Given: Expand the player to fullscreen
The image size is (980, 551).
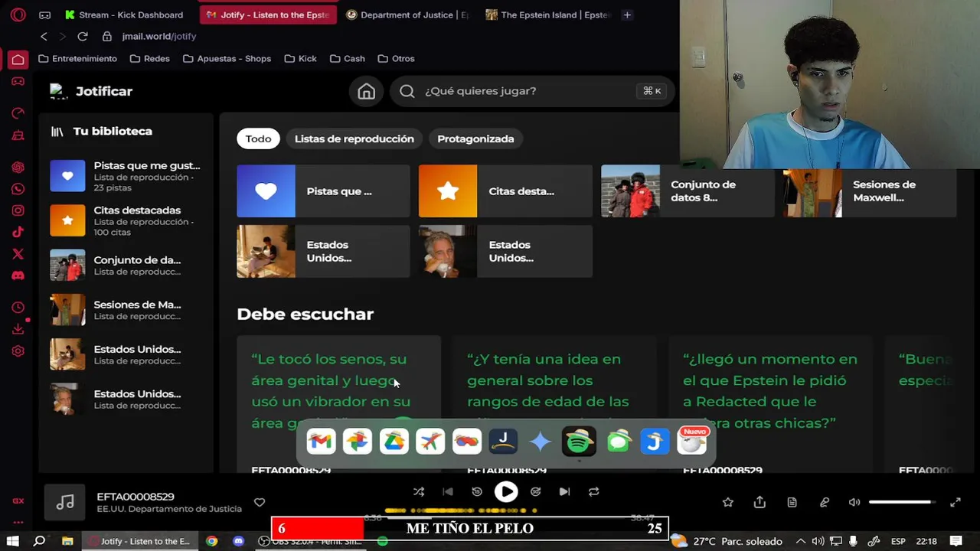Looking at the screenshot, I should coord(955,502).
